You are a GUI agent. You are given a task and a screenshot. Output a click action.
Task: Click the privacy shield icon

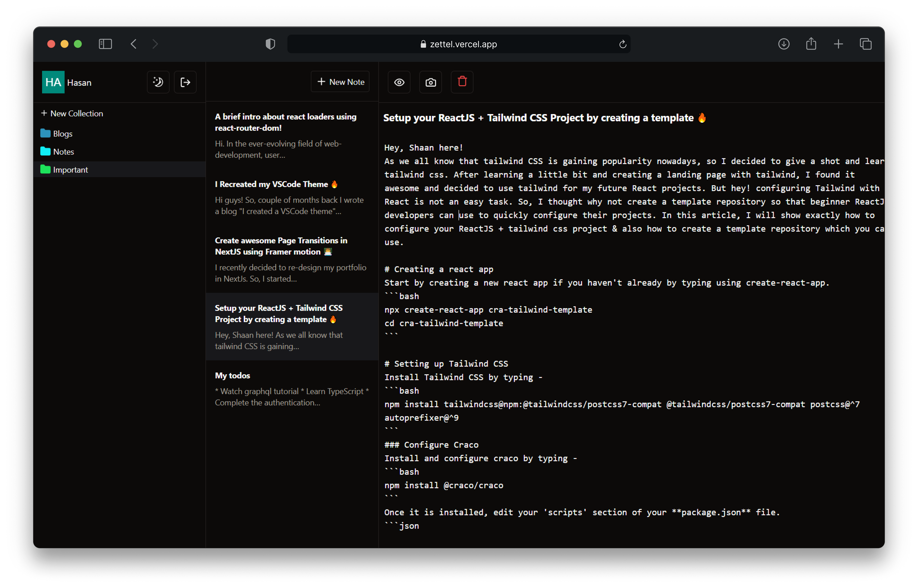270,44
